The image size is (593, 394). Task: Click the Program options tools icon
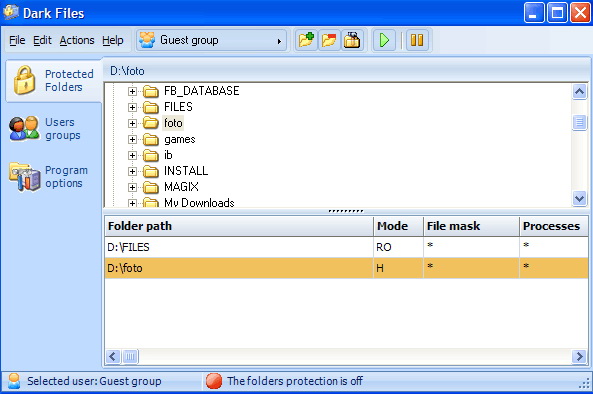[x=25, y=177]
